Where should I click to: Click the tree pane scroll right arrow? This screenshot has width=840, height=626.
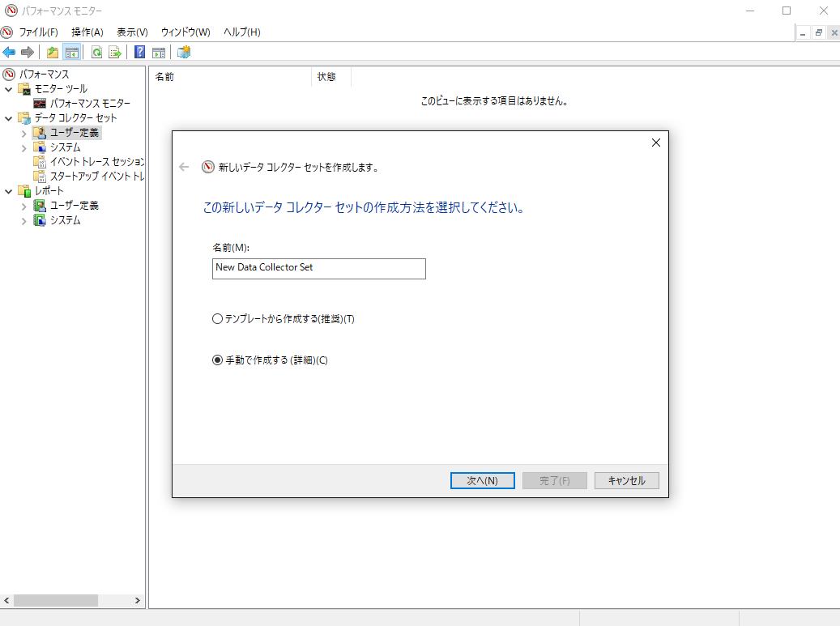[x=137, y=600]
